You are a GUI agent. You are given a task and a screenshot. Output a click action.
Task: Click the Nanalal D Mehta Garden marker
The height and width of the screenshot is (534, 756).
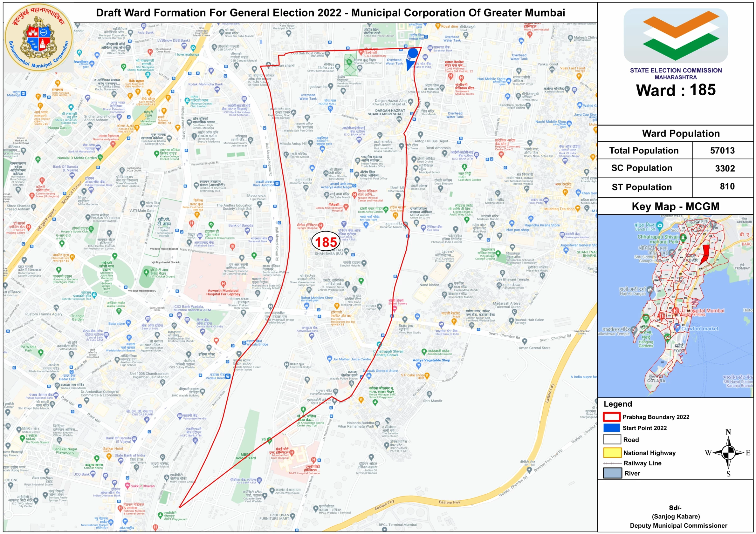coord(100,157)
